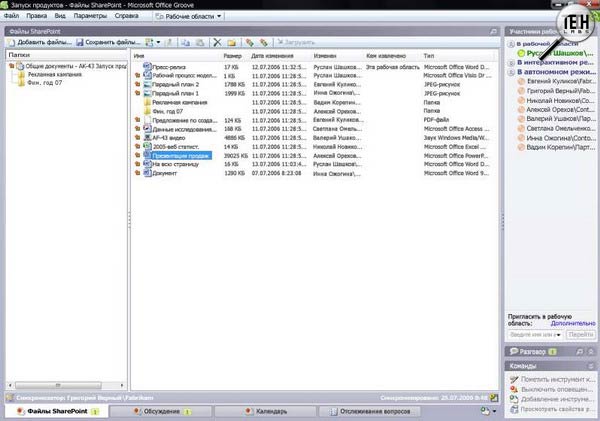
Task: Open the Файл menu
Action: (11, 16)
